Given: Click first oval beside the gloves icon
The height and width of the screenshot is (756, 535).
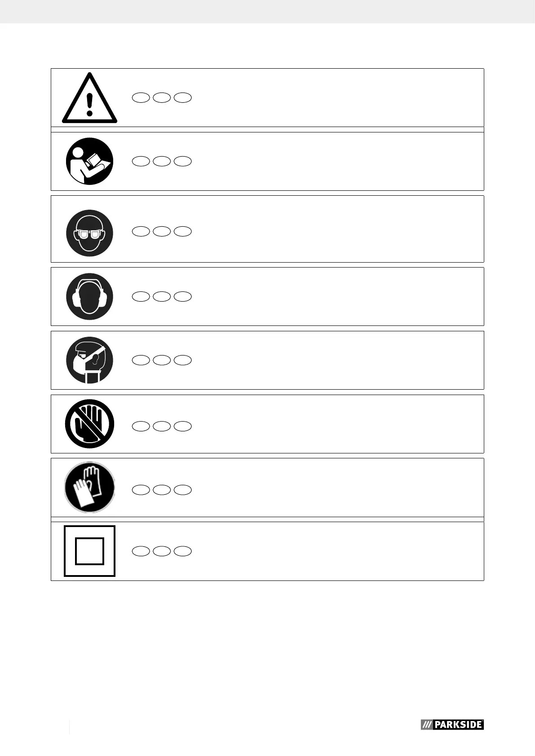Looking at the screenshot, I should click(x=141, y=490).
